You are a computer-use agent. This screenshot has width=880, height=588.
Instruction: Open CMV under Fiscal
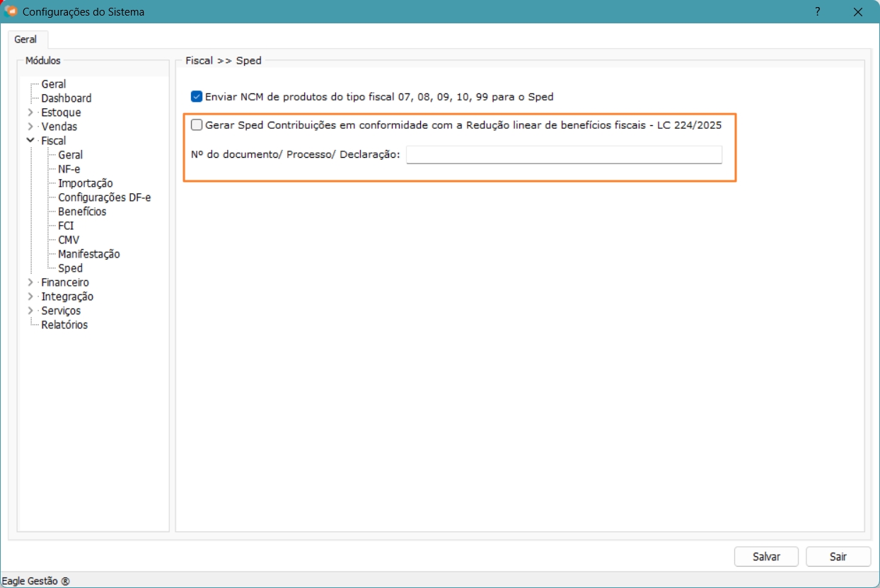(x=69, y=240)
